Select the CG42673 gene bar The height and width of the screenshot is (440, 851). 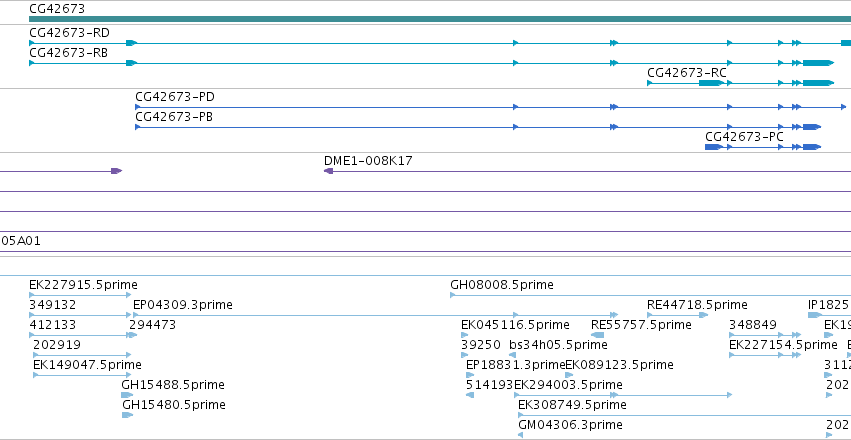tap(440, 19)
